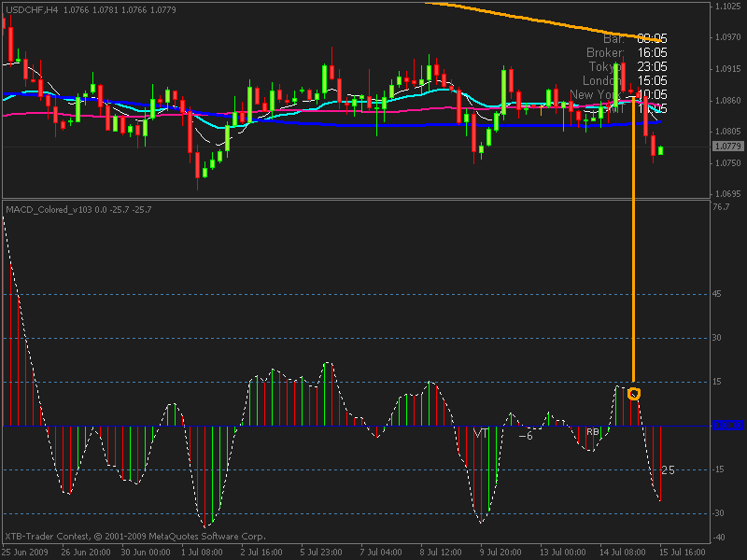Click the current price tag 1.0779
The image size is (747, 560).
pos(728,147)
